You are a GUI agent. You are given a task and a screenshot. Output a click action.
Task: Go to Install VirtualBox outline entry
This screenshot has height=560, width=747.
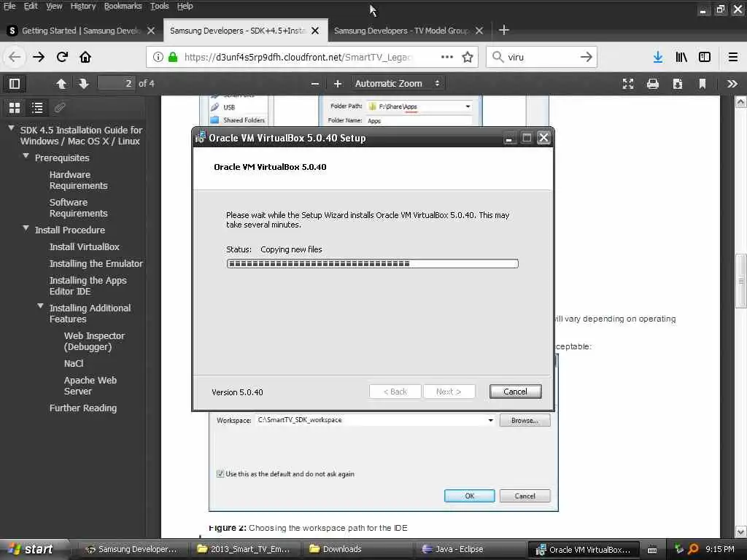click(85, 246)
